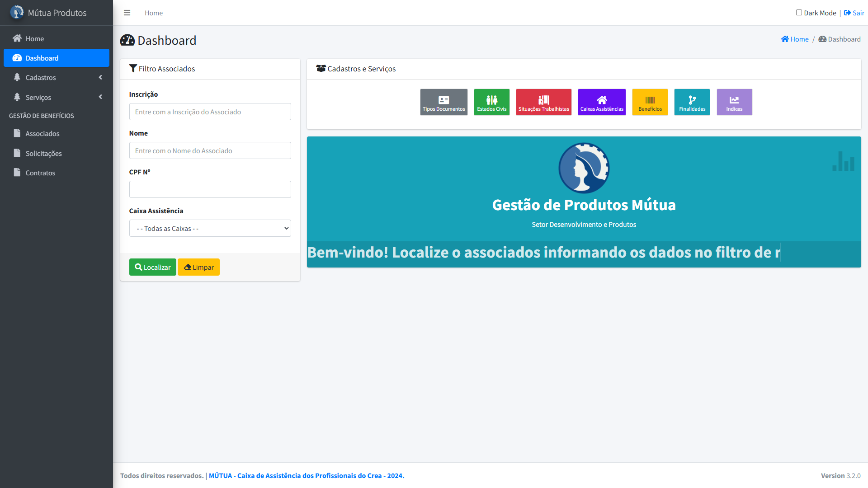Select Todas as Caixas dropdown
The height and width of the screenshot is (488, 868).
(210, 228)
